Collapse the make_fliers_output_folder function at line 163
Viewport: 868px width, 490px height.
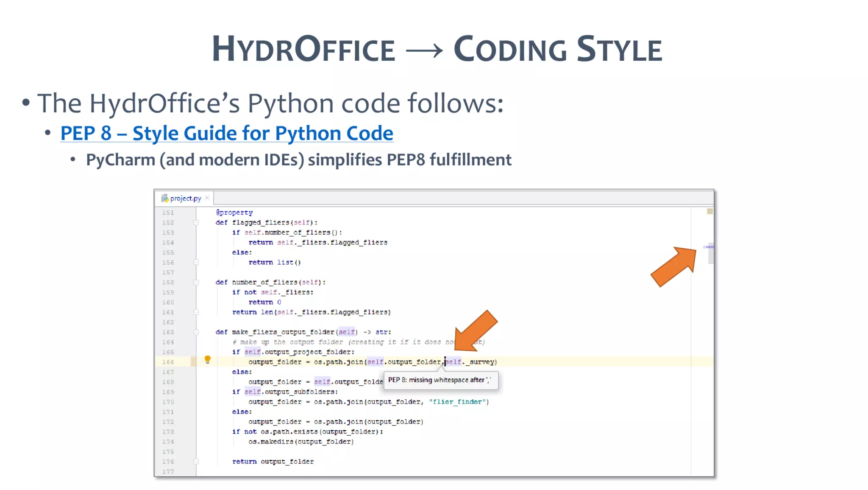[x=196, y=332]
